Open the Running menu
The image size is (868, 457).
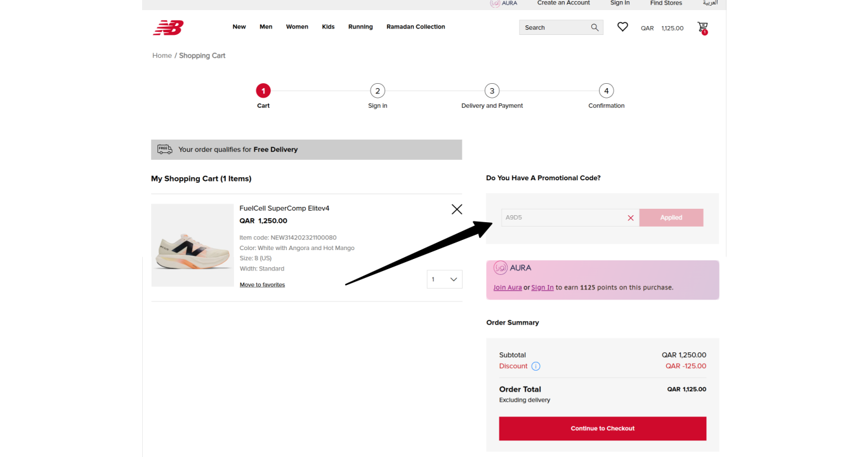click(360, 27)
